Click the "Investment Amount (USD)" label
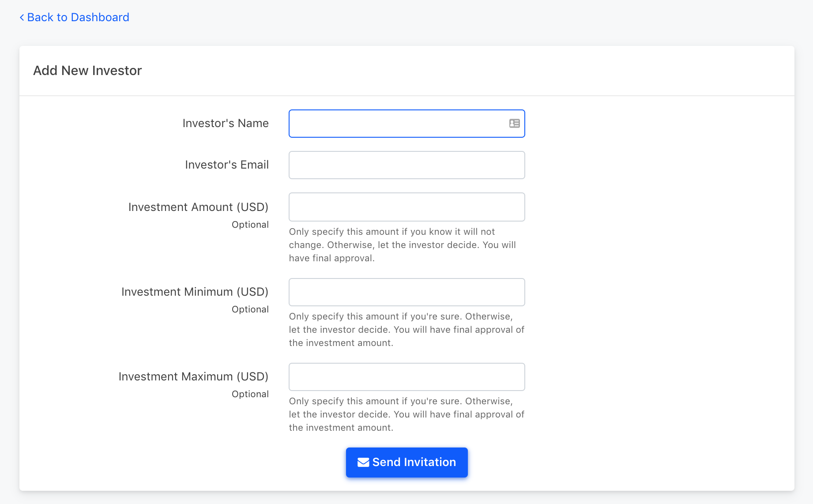 [198, 207]
